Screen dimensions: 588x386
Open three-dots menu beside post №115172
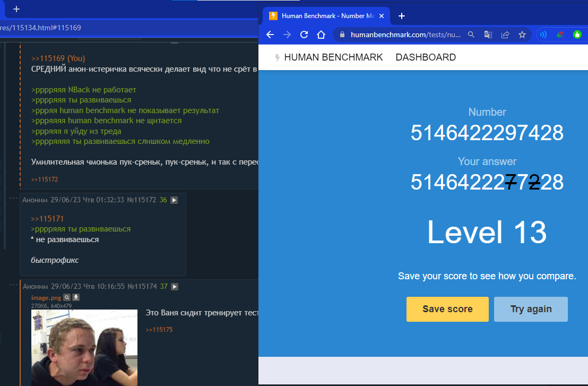tap(13, 198)
